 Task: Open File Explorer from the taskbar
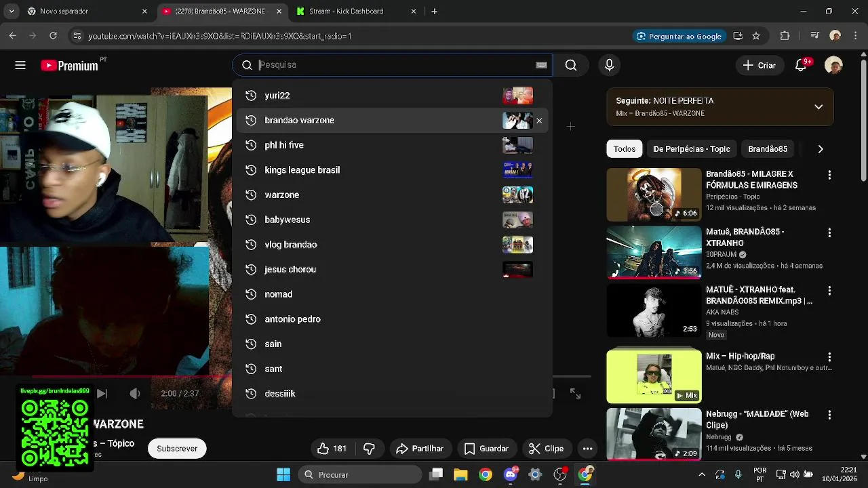click(x=460, y=474)
